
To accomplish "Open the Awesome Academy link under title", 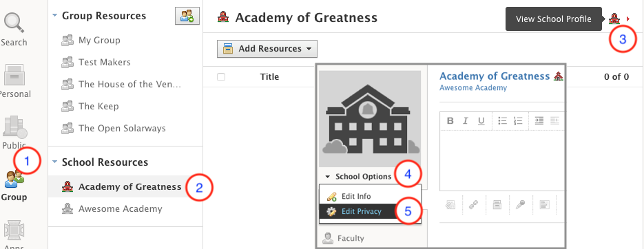I will 473,88.
